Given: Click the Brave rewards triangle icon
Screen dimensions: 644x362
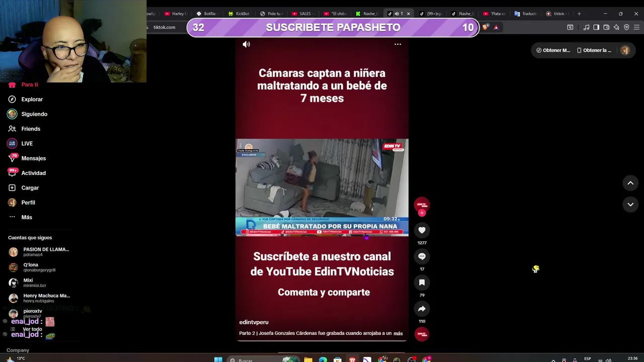Looking at the screenshot, I should (x=496, y=27).
